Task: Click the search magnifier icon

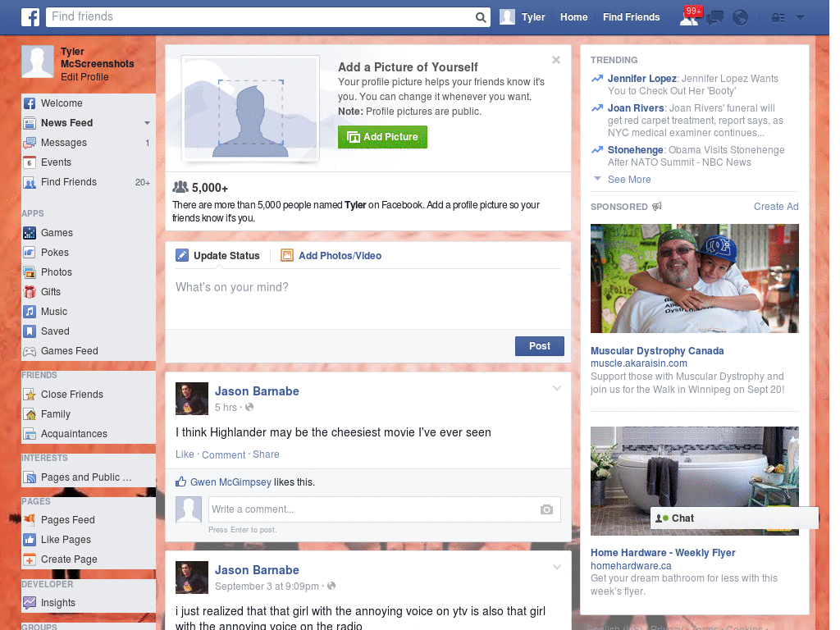Action: coord(481,18)
